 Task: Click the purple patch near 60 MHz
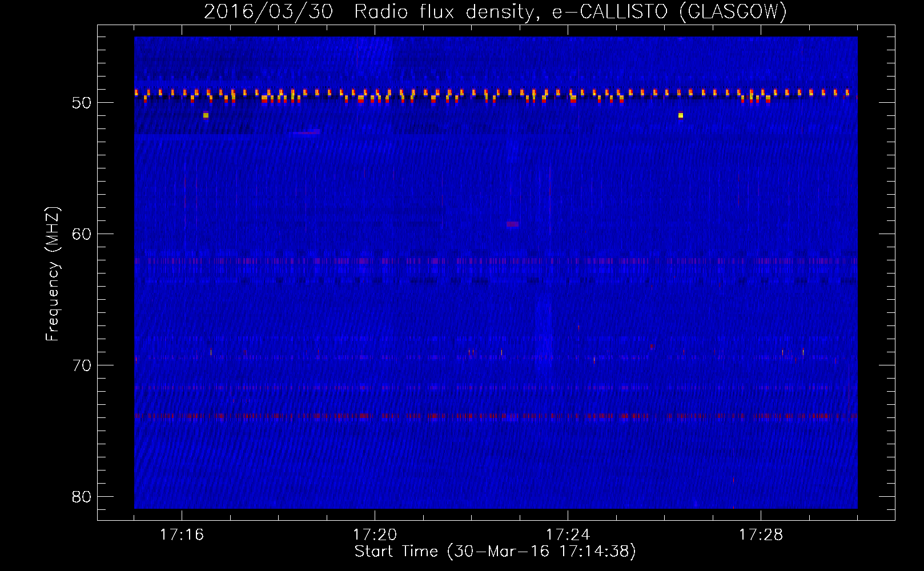pos(512,224)
